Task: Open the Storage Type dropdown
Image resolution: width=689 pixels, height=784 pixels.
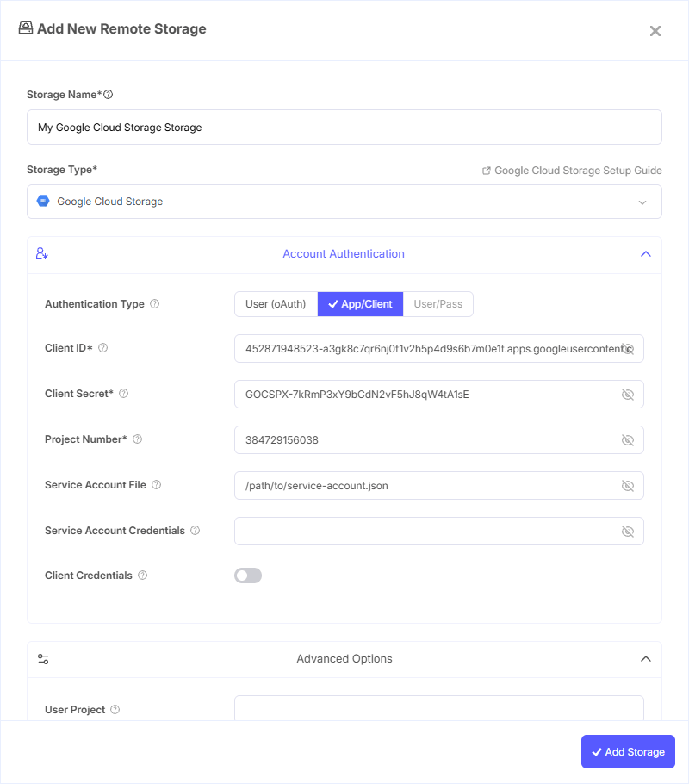Action: 344,202
